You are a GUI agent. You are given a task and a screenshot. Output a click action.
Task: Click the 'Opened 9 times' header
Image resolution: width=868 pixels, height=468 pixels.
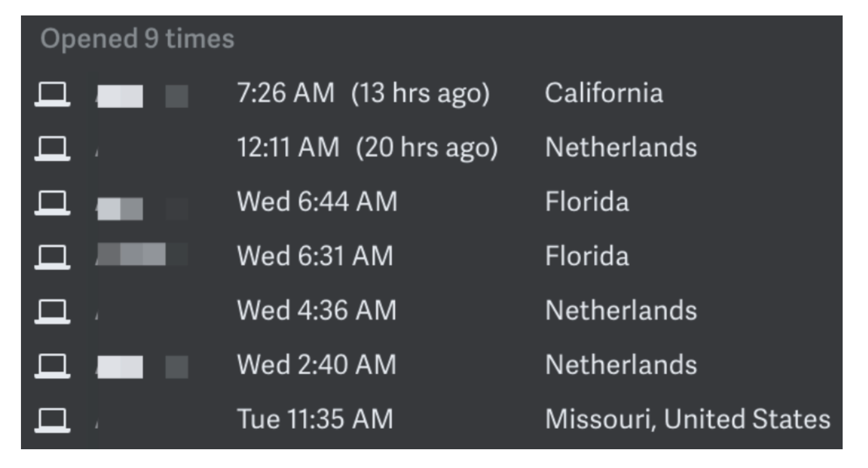pyautogui.click(x=137, y=39)
